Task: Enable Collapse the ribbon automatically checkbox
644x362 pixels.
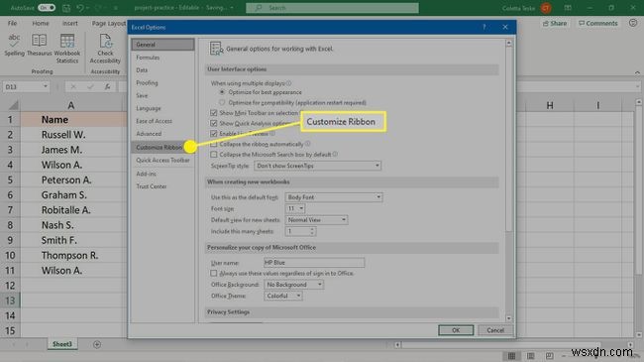Action: 214,144
